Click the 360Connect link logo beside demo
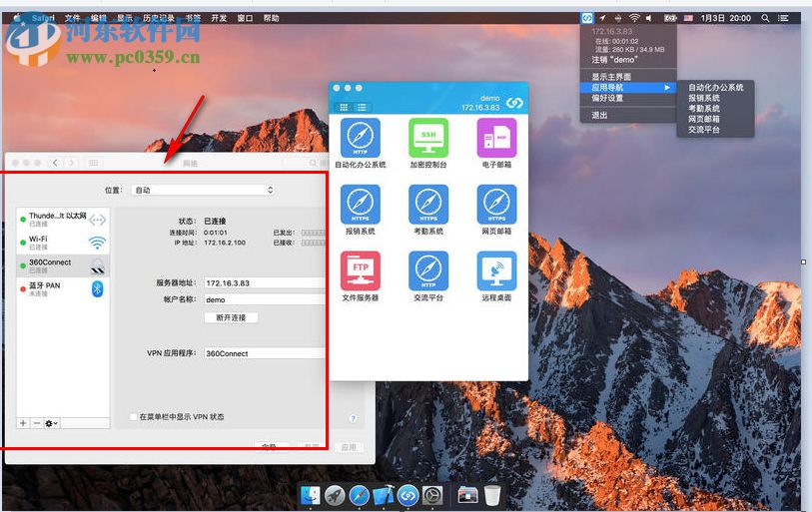 coord(514,103)
